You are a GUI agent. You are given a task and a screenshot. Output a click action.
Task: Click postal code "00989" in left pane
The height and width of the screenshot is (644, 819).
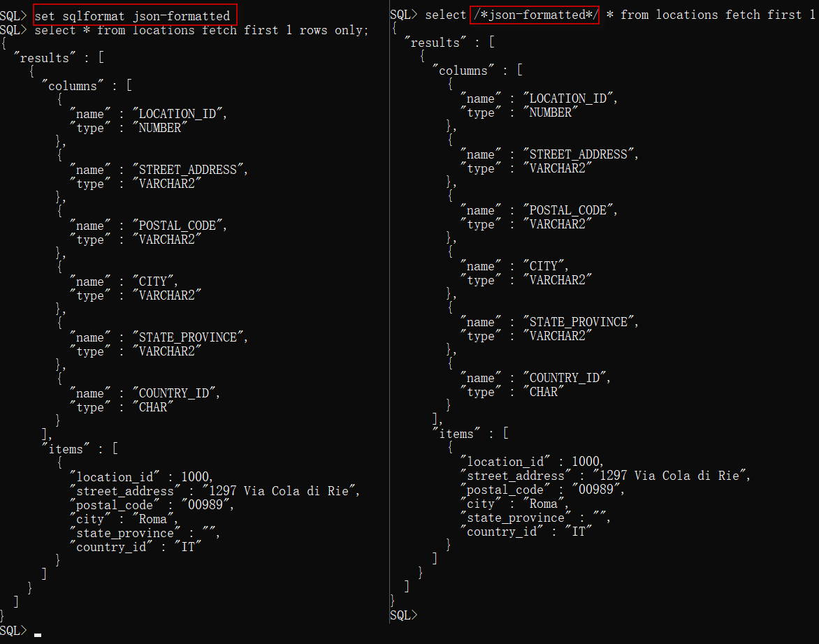pos(205,505)
